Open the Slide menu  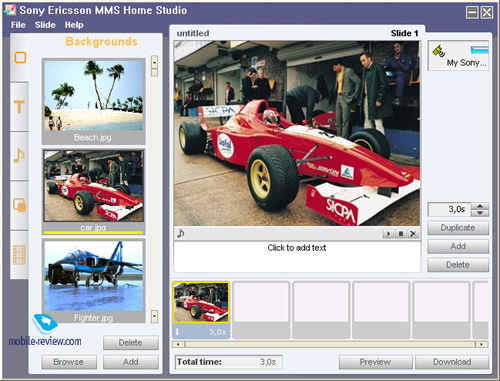45,25
